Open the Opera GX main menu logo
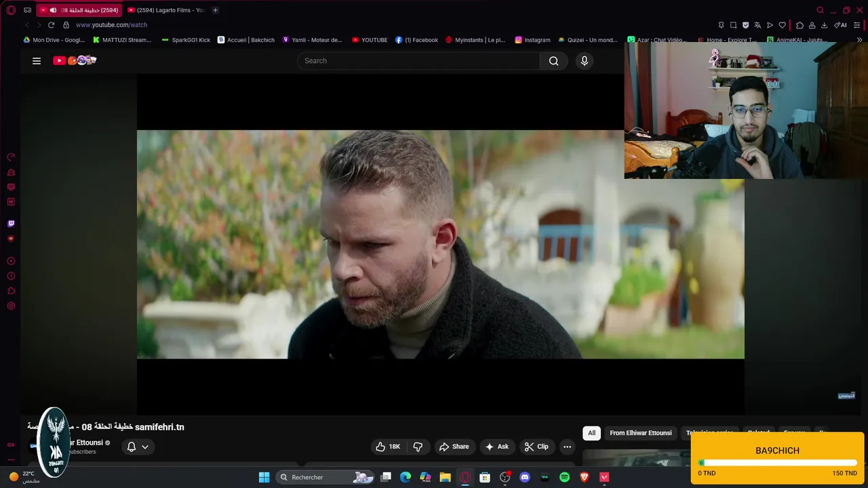Screen dimensions: 868x488 tap(11, 10)
